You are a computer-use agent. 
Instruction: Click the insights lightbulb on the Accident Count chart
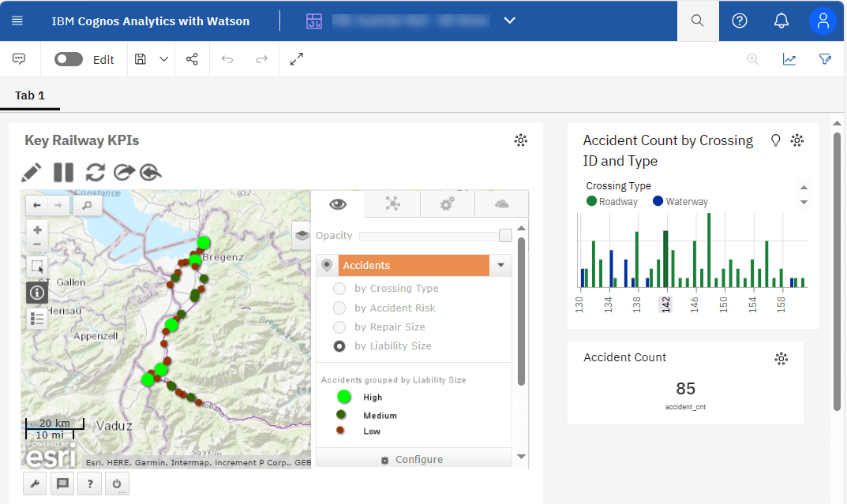(x=775, y=140)
